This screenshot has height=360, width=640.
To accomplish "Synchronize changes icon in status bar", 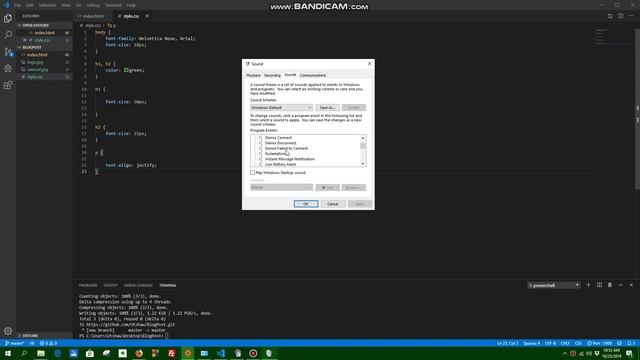I will click(x=32, y=343).
